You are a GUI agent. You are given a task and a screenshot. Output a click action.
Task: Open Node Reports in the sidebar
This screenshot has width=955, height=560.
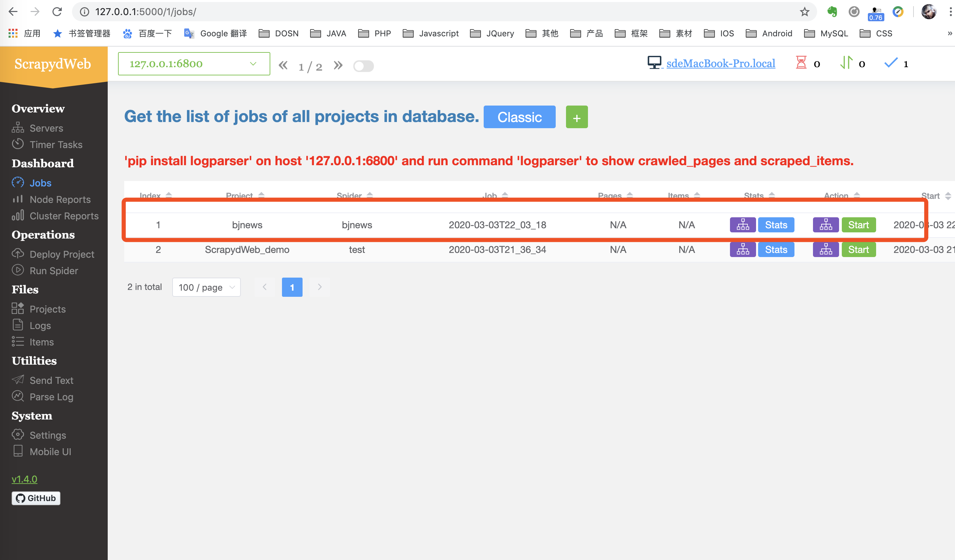(60, 199)
